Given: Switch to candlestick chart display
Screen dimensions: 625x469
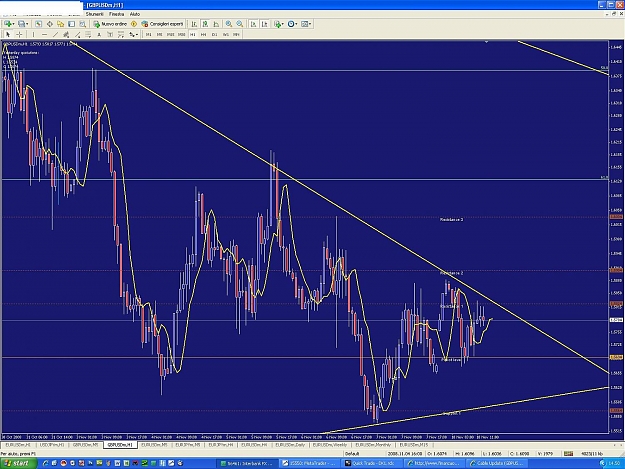Looking at the screenshot, I should pos(205,24).
